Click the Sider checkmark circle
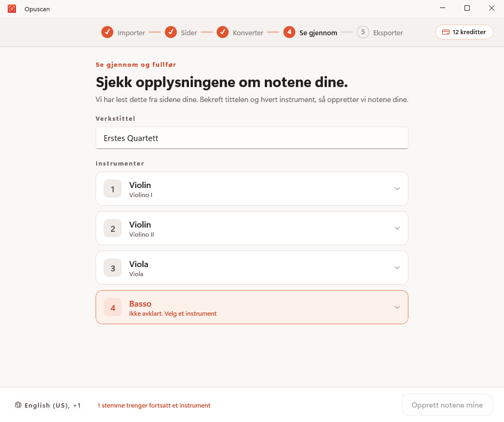The height and width of the screenshot is (422, 504). [x=171, y=32]
